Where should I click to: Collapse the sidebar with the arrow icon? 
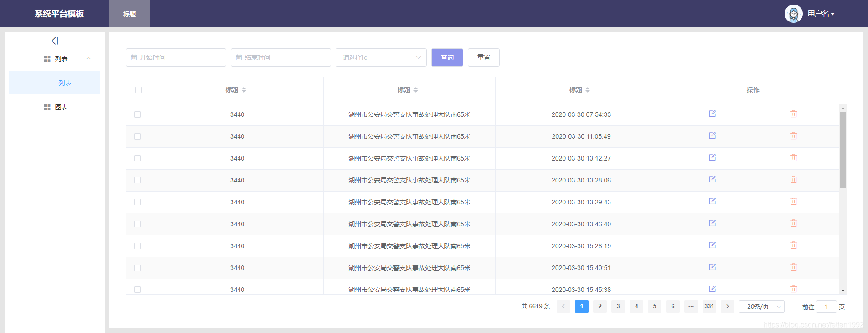click(55, 41)
